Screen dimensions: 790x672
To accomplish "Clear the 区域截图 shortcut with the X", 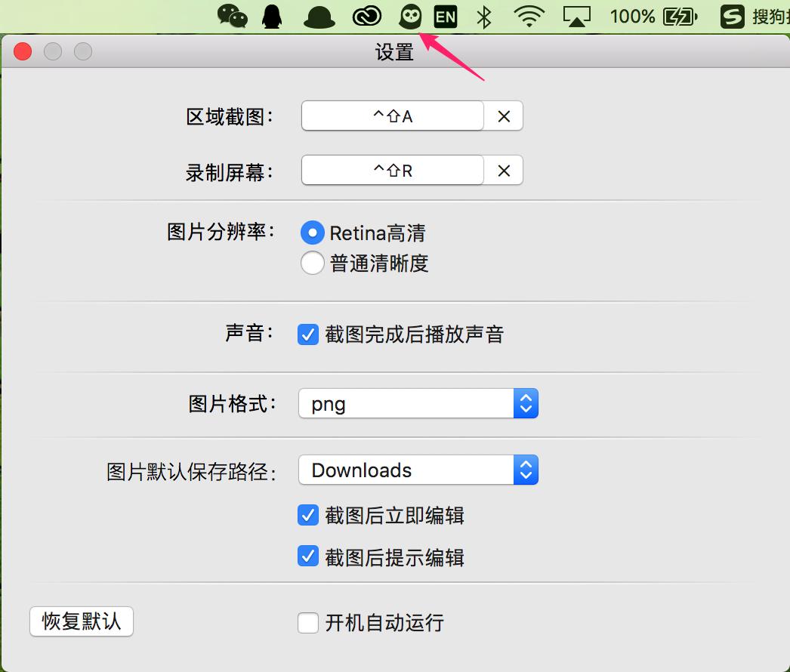I will 503,116.
